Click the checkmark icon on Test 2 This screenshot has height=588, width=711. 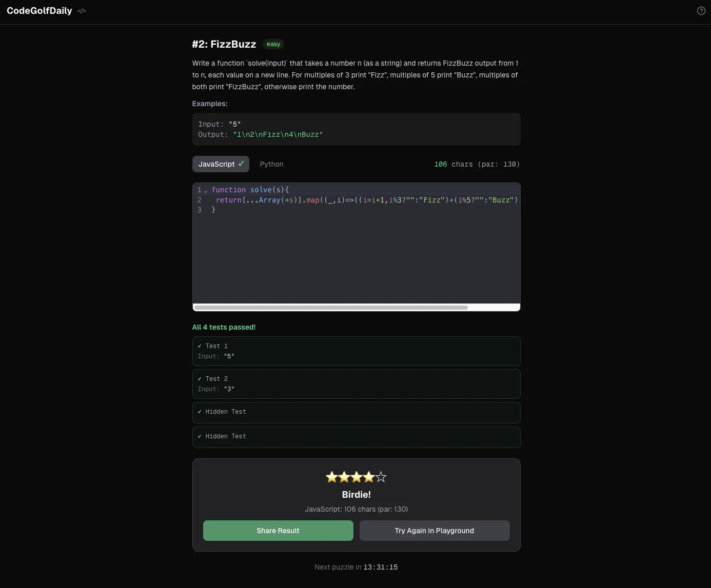point(200,378)
